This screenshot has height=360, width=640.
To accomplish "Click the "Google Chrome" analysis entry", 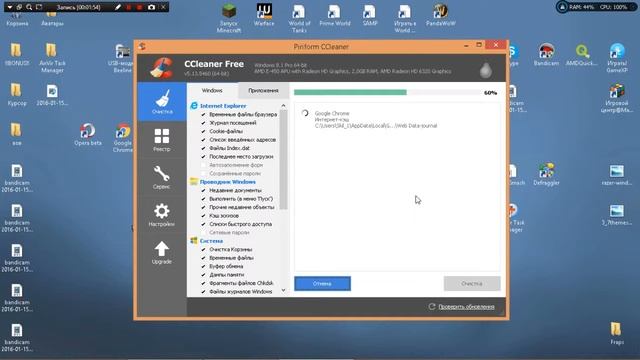I will pos(376,119).
